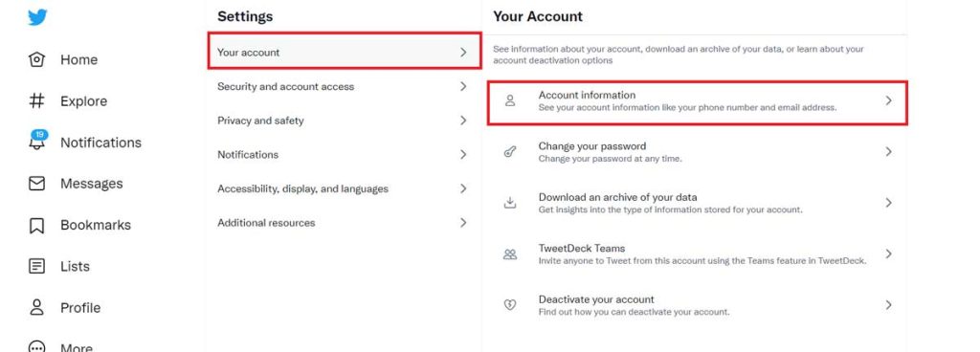Open the Your account settings section
This screenshot has height=352, width=980.
(345, 52)
